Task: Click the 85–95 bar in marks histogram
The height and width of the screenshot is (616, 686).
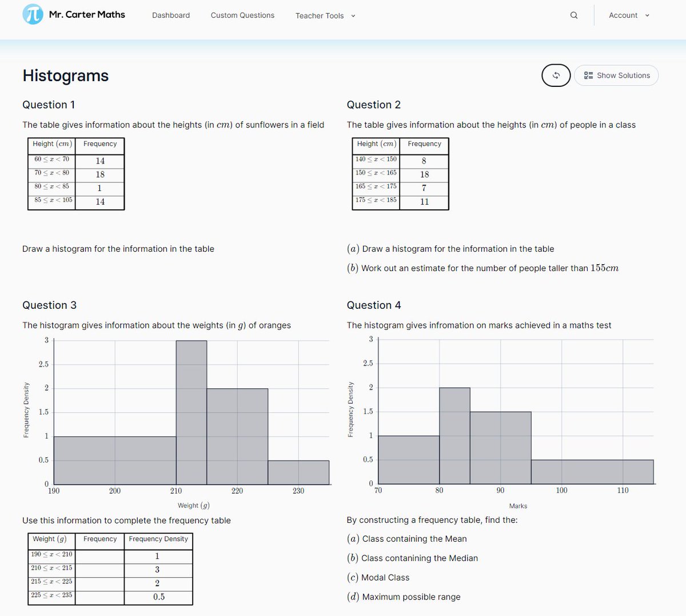Action: [x=501, y=448]
